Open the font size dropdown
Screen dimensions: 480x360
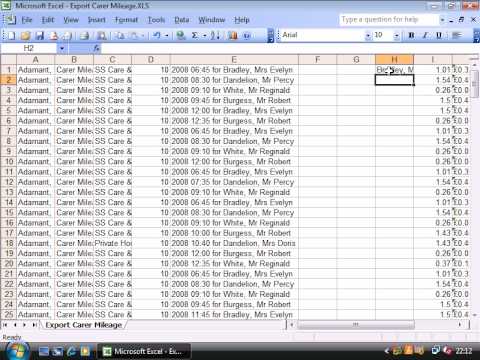tap(396, 35)
